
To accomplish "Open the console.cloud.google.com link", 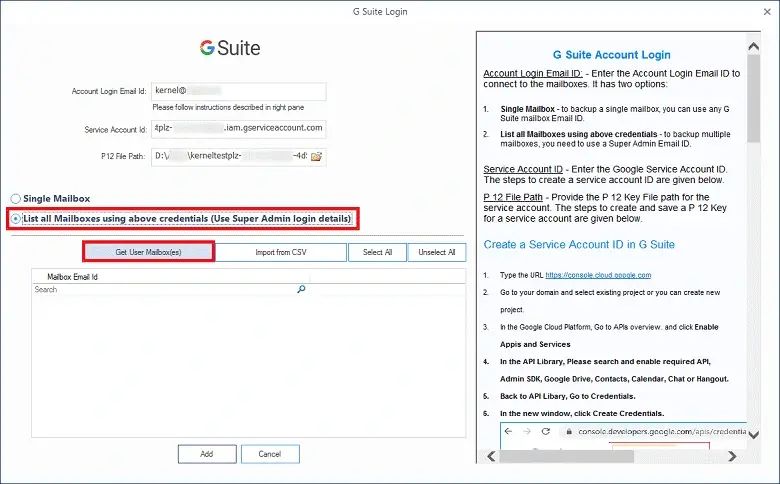I will [x=598, y=275].
